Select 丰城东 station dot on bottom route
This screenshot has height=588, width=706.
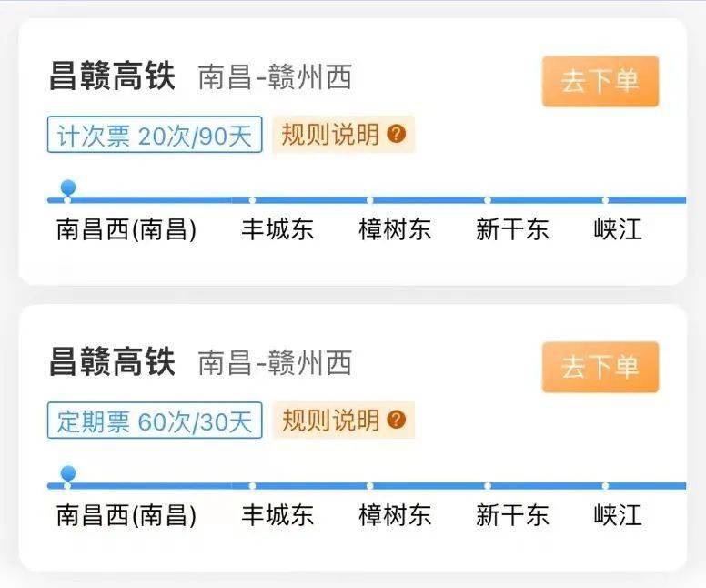click(252, 486)
